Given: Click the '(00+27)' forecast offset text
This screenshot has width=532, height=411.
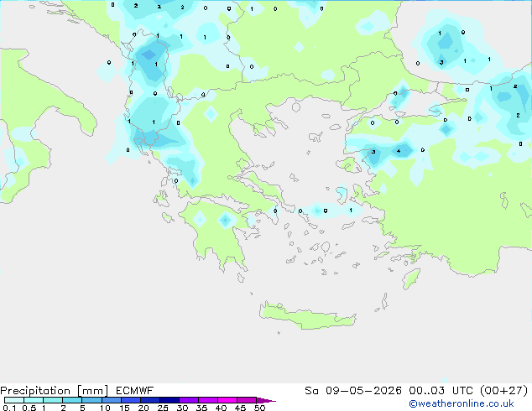Looking at the screenshot, I should click(503, 391).
